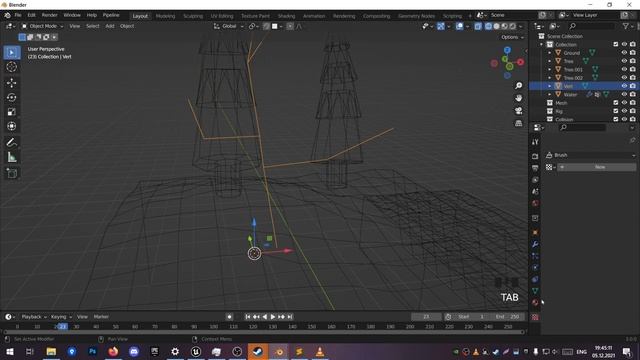
Task: Open the Object properties orange square tab
Action: coord(535,232)
